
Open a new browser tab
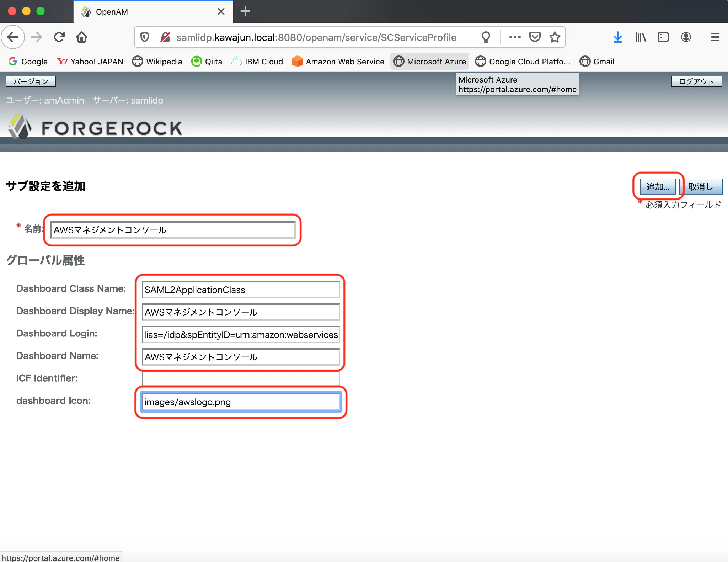coord(245,11)
